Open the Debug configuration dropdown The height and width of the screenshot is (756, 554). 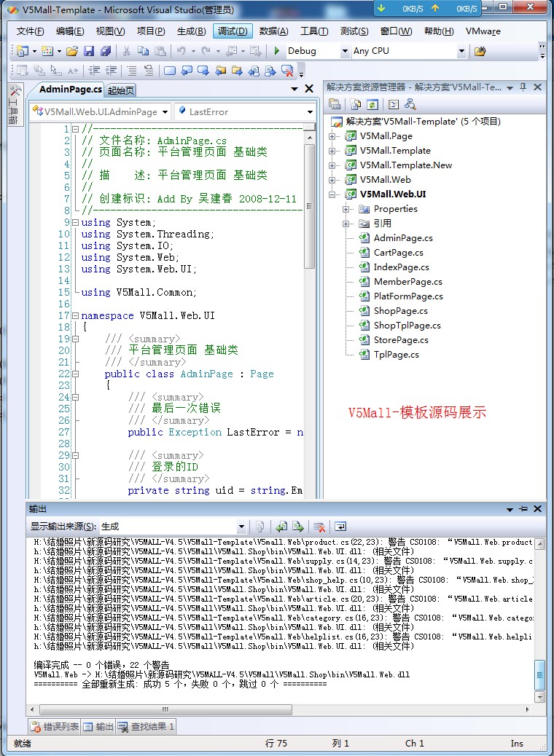coord(345,51)
